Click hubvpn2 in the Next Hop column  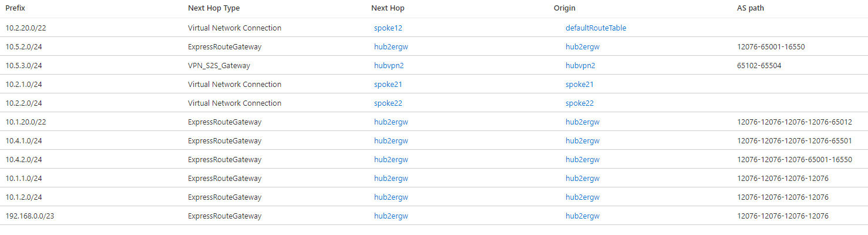389,65
